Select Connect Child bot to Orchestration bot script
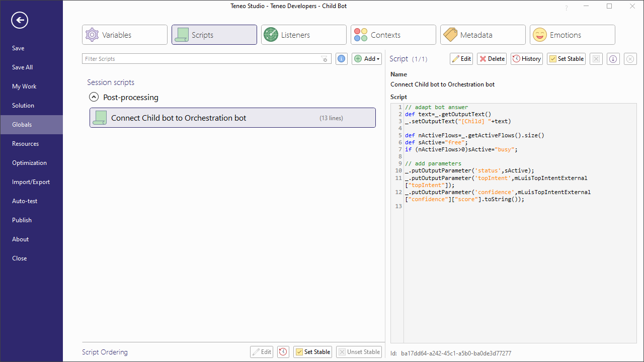The height and width of the screenshot is (362, 644). [232, 118]
